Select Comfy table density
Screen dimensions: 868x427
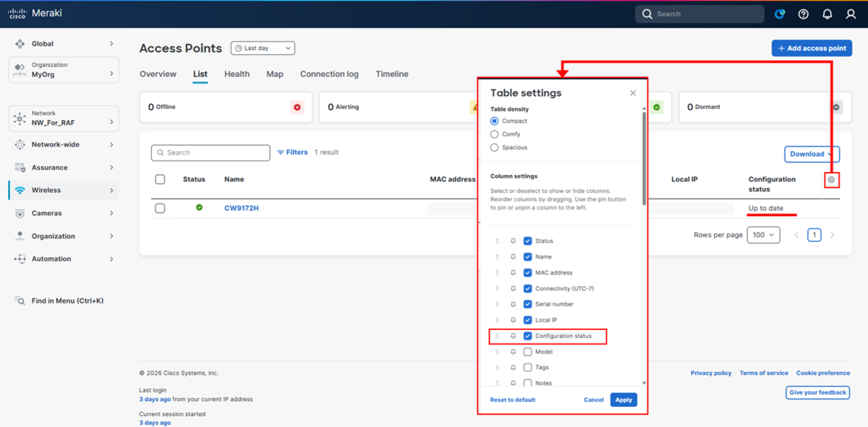(495, 134)
